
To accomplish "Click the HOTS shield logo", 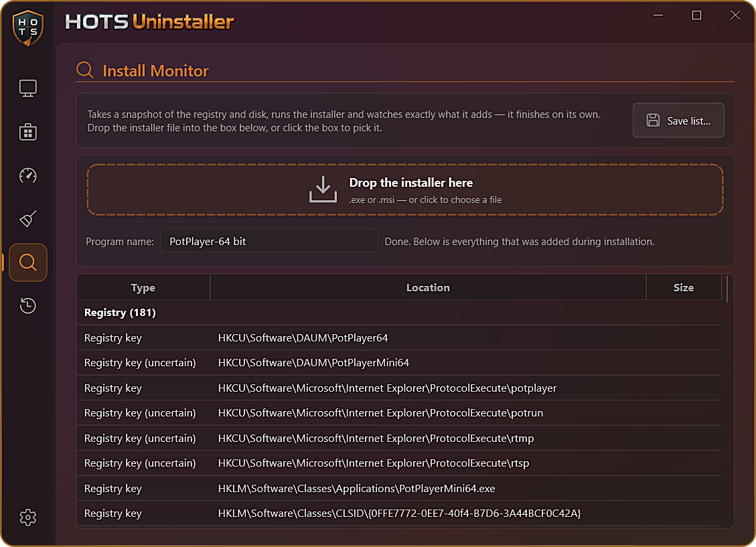I will [x=28, y=28].
